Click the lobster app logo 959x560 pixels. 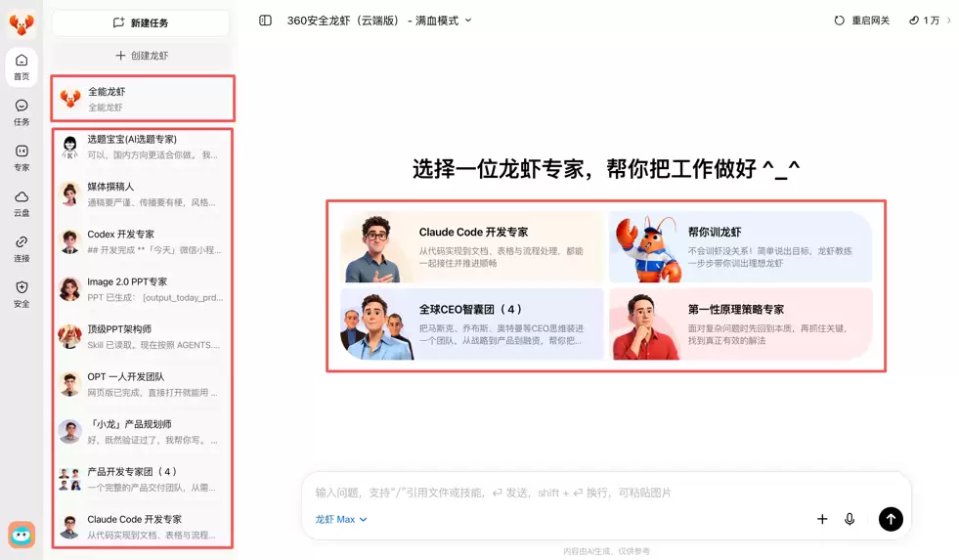pyautogui.click(x=22, y=23)
